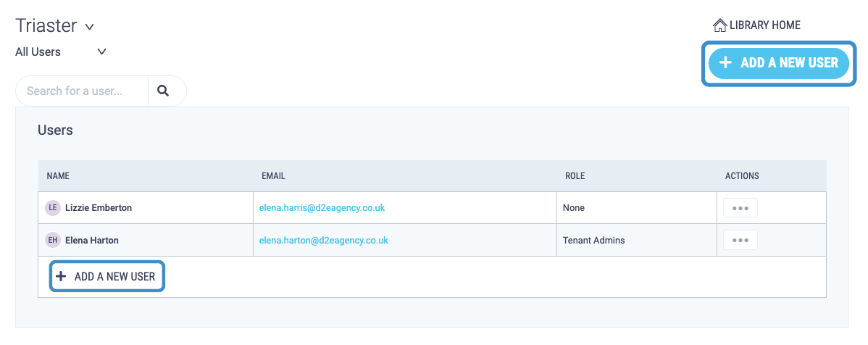Expand the Triaster dropdown chevron
The height and width of the screenshot is (345, 868).
(90, 27)
